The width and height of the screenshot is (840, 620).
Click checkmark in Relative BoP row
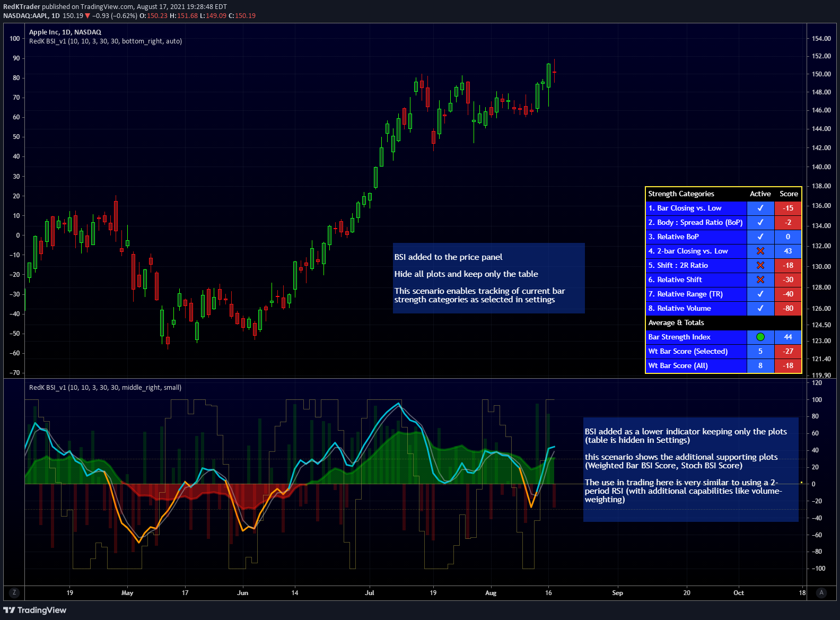tap(760, 237)
